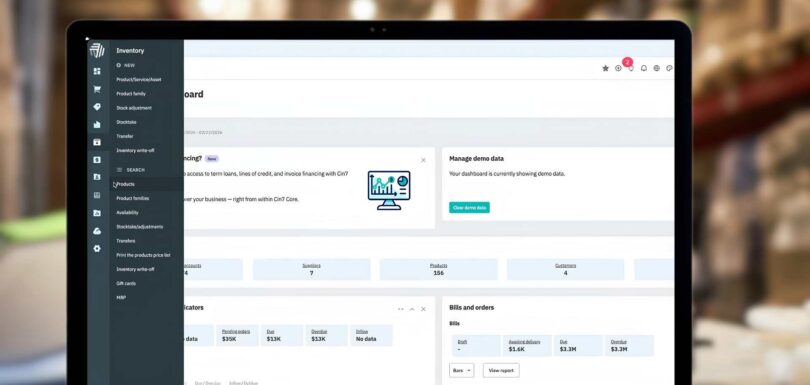Click the Awaiting delivery $1.6K tile

pyautogui.click(x=527, y=346)
